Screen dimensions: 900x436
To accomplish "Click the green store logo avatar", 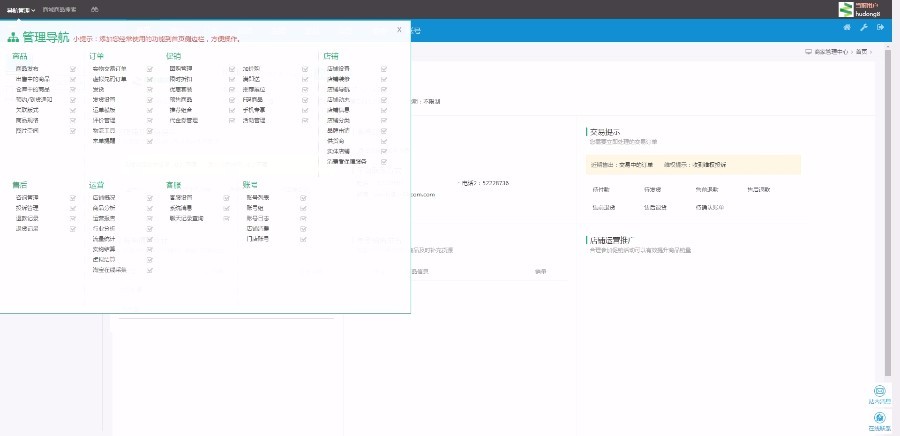I will tap(846, 9).
